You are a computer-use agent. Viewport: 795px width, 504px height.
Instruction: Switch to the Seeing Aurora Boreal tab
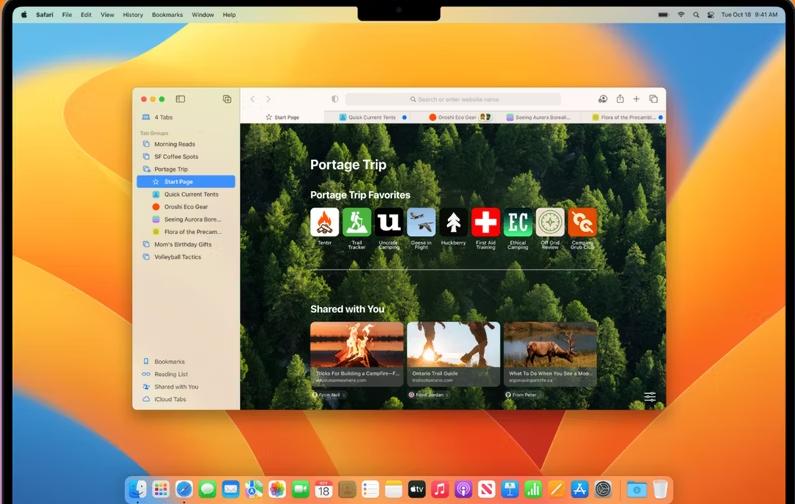coord(538,117)
